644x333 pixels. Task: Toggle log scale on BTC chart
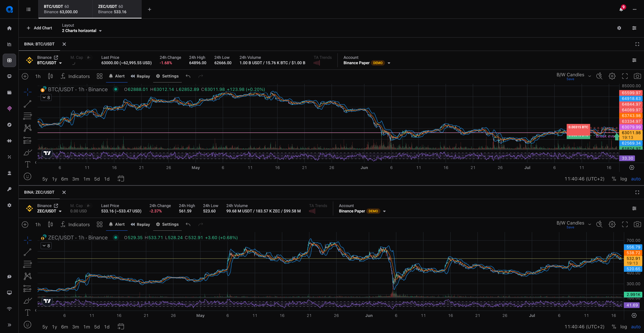click(x=624, y=179)
